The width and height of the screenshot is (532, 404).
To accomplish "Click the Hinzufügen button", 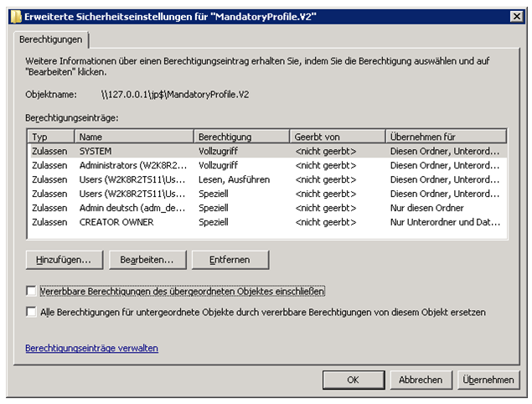I will tap(64, 260).
